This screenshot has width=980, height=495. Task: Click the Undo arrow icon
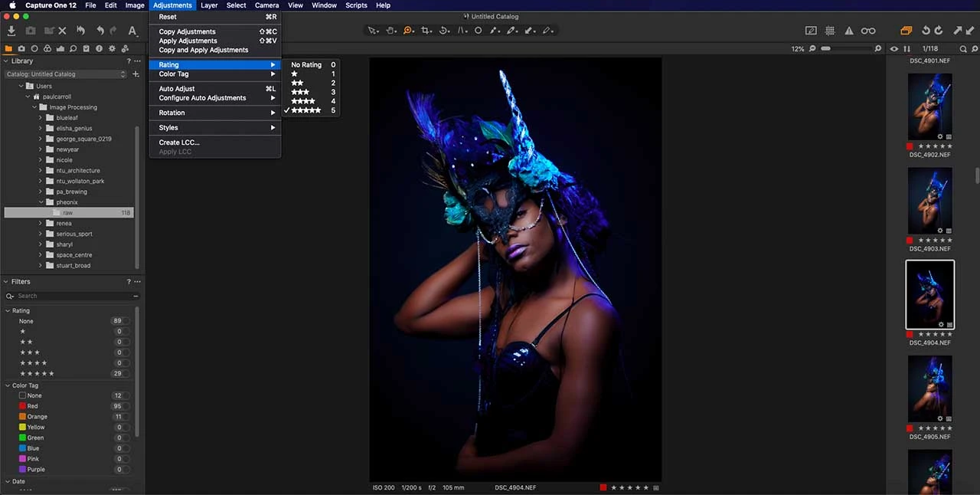click(x=100, y=31)
